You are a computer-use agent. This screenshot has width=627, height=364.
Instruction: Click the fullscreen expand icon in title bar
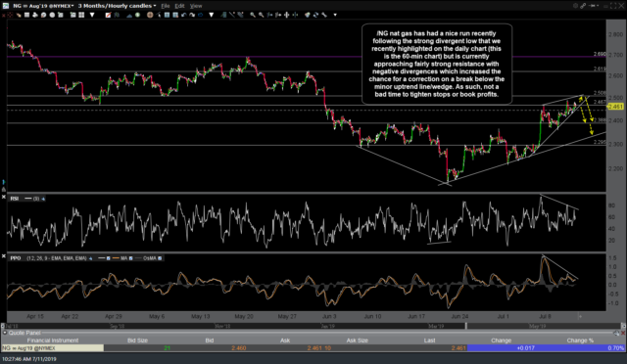coord(613,6)
